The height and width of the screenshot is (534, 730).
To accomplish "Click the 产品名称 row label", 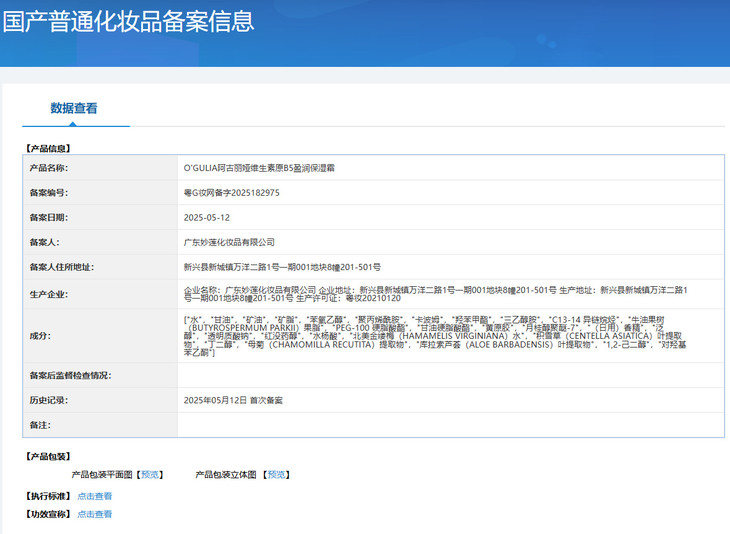I will [x=49, y=168].
